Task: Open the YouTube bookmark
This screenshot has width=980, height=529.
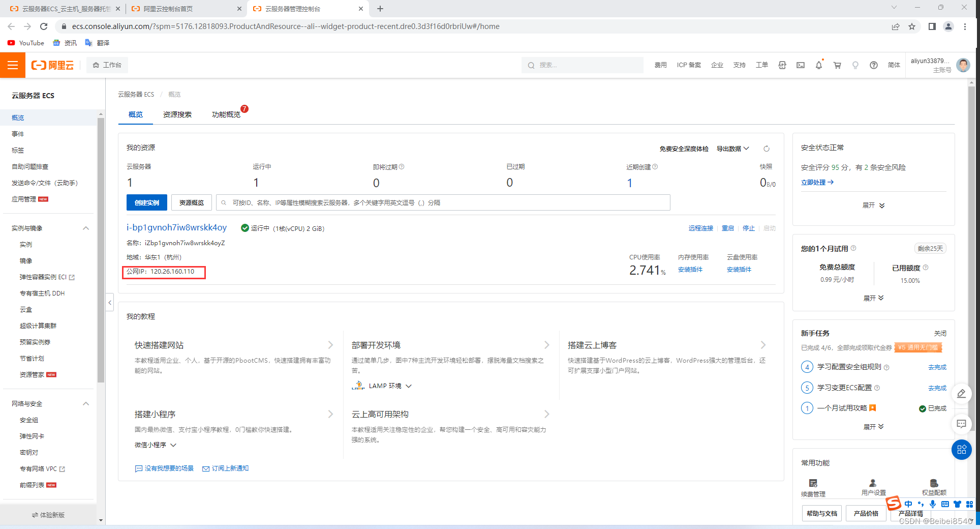Action: (26, 43)
